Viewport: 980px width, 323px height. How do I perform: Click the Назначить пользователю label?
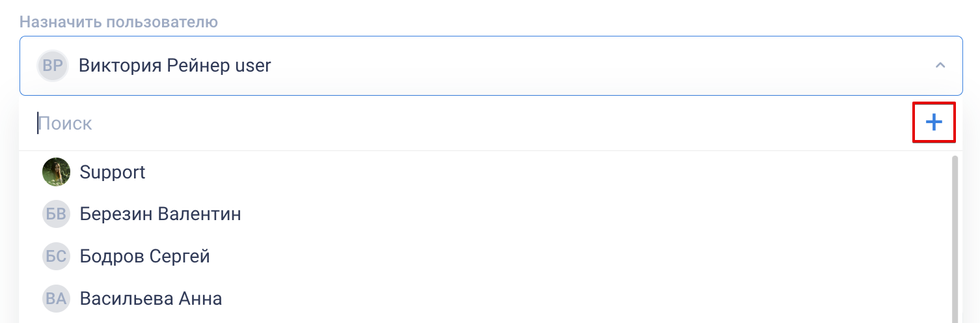click(x=118, y=21)
